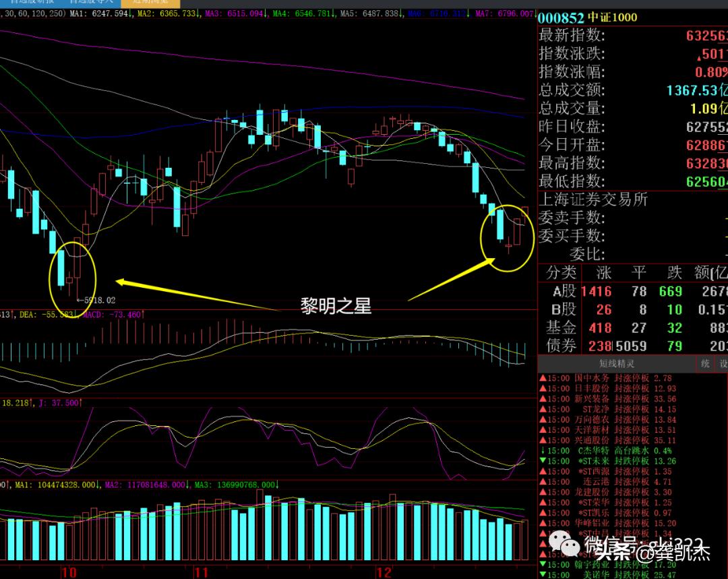This screenshot has height=579, width=728.
Task: Select the ST龙净 封涨停板 14.15 row
Action: click(608, 410)
